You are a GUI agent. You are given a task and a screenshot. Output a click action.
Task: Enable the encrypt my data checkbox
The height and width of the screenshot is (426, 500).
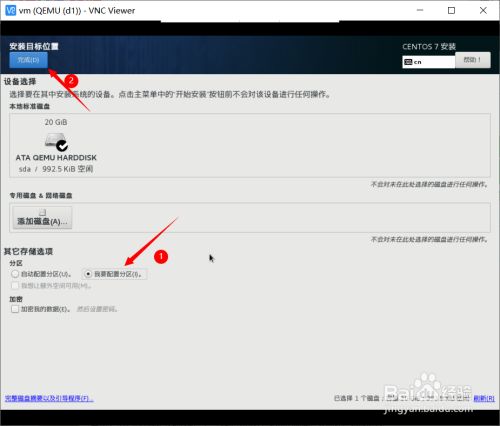click(x=15, y=309)
